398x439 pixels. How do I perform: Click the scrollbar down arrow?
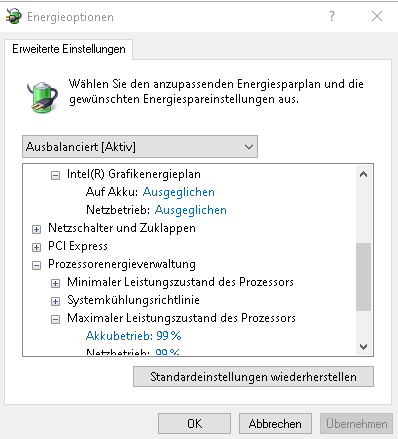tap(364, 347)
